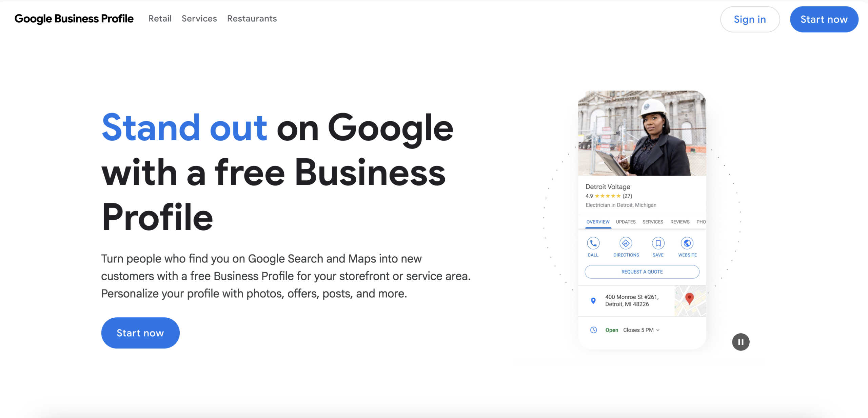Click the electrician profile photo
868x418 pixels.
(x=642, y=133)
